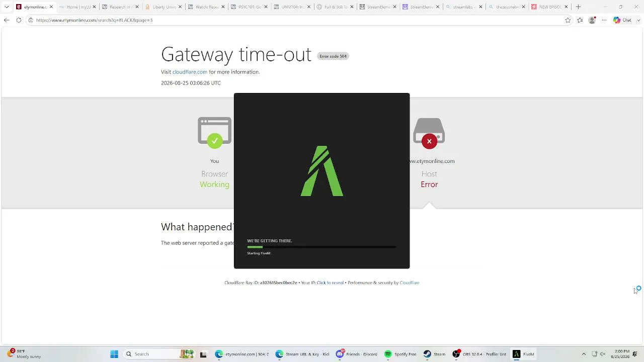Image resolution: width=644 pixels, height=362 pixels.
Task: Switch to FiveM taskbar button
Action: pos(523,354)
